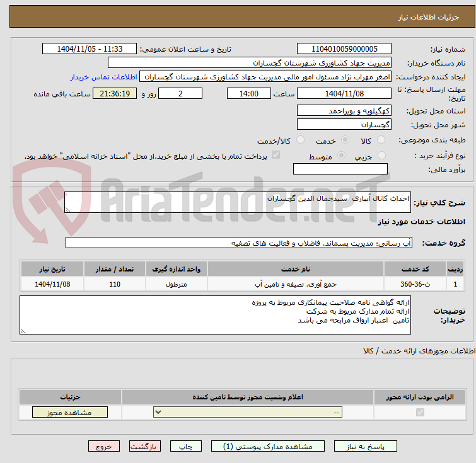Click the response deadline date 1404/11/08 field
This screenshot has width=476, height=463.
[344, 93]
